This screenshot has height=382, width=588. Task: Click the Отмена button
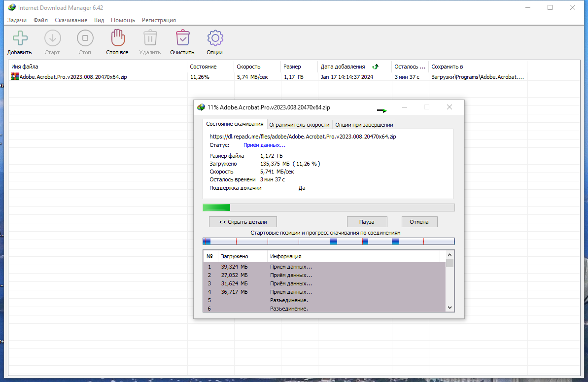click(419, 222)
